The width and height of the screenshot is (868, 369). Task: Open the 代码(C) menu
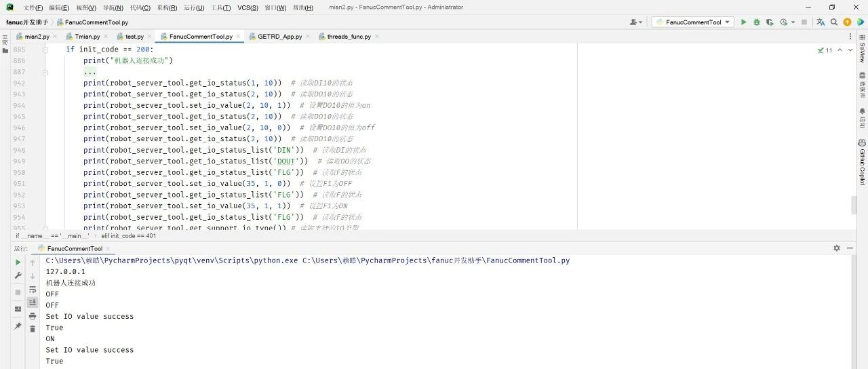pyautogui.click(x=140, y=7)
